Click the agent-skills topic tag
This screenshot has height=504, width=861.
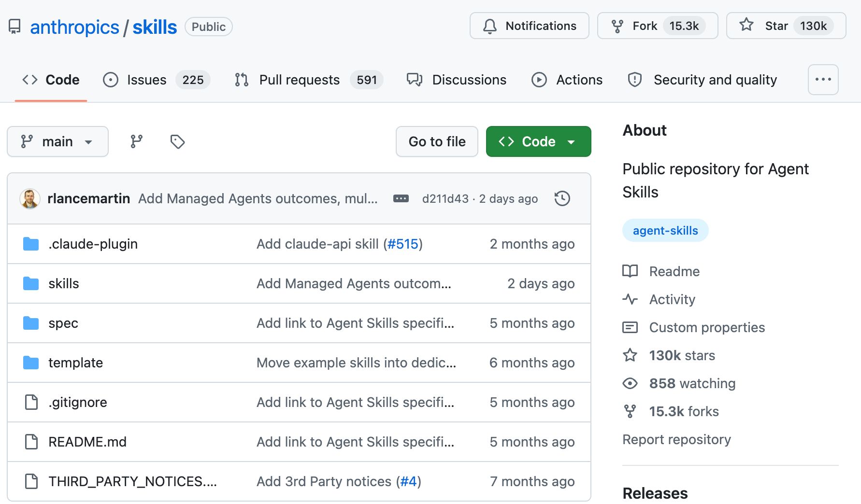[x=665, y=230]
